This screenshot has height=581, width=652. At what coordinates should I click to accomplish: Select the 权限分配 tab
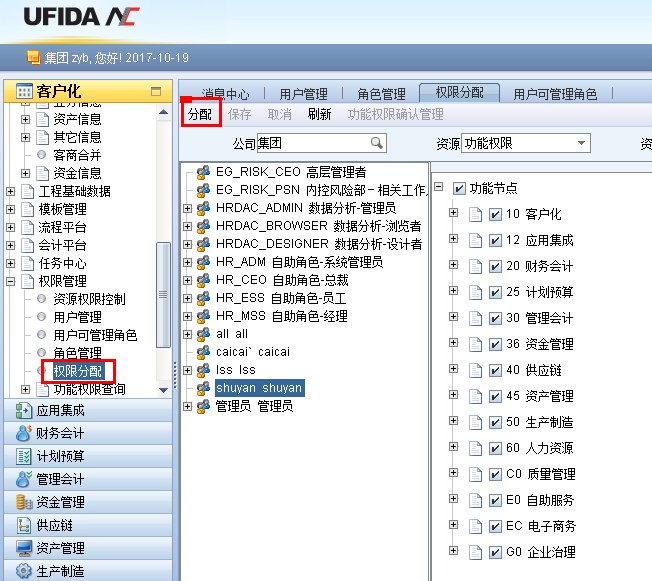coord(459,92)
